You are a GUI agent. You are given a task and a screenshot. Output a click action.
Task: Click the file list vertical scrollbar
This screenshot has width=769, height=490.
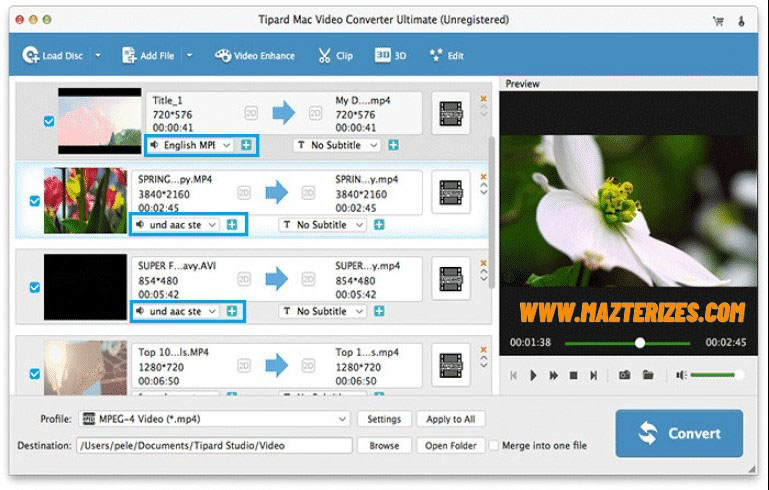tap(491, 211)
